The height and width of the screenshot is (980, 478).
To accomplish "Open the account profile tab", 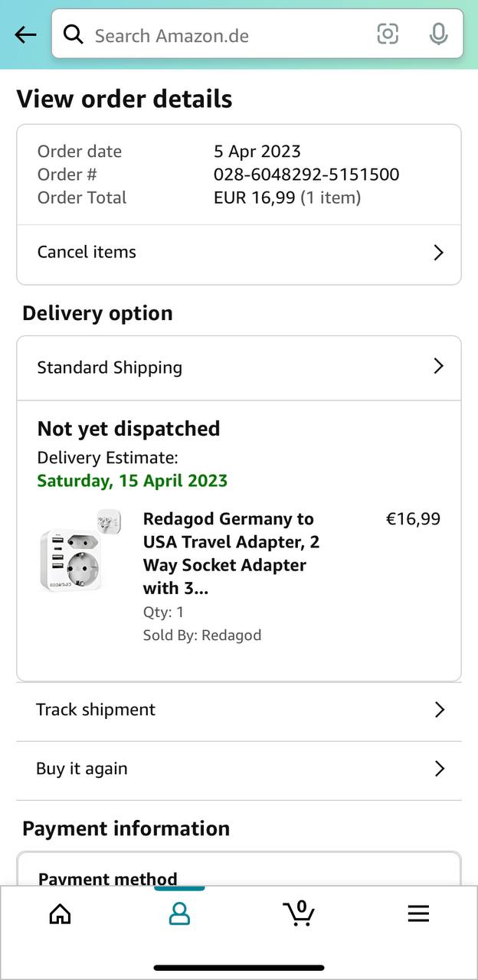I will point(179,913).
